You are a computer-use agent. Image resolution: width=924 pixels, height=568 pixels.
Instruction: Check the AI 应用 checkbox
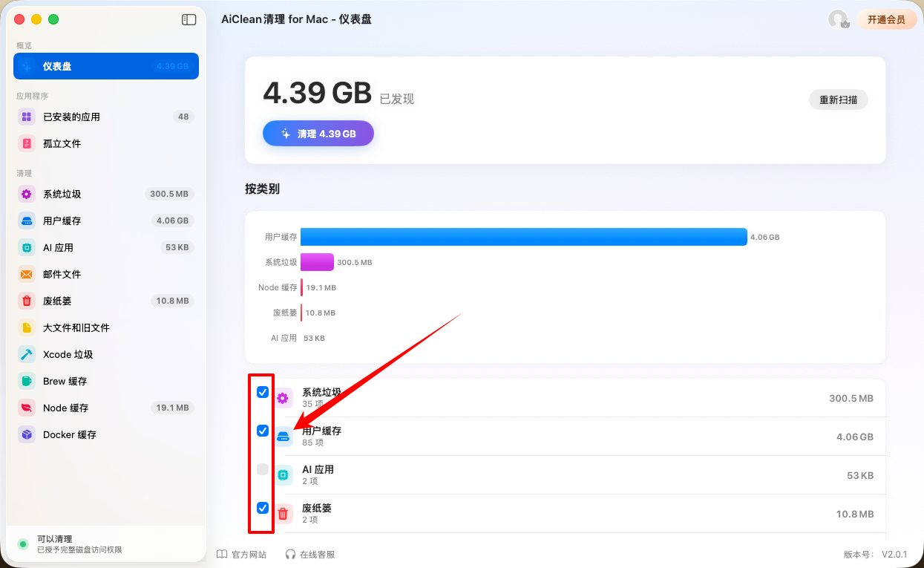[x=263, y=469]
